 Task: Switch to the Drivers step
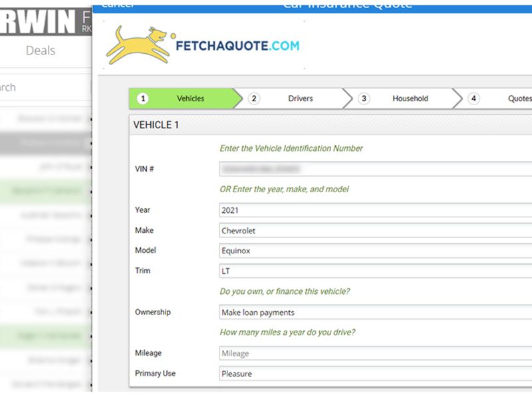coord(300,98)
